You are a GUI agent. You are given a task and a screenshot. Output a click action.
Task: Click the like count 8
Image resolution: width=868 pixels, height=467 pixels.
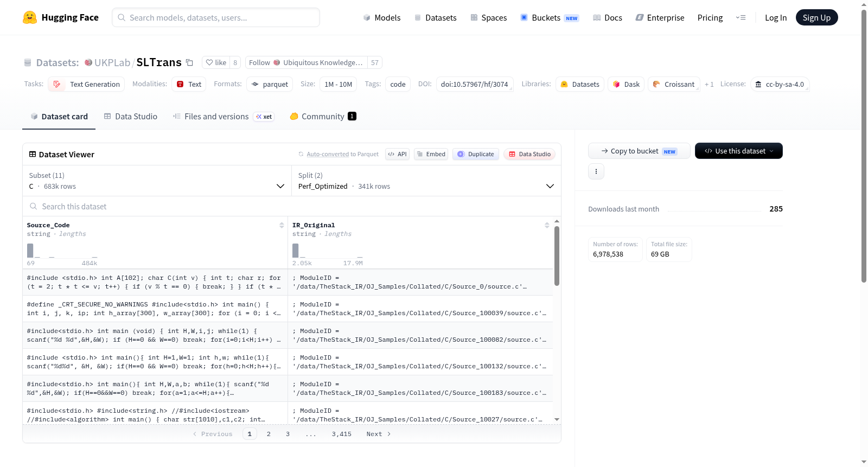coord(235,62)
